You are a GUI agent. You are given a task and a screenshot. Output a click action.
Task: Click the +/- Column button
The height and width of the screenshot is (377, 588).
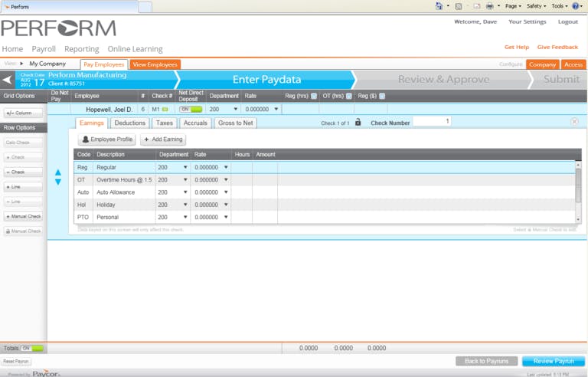click(23, 113)
